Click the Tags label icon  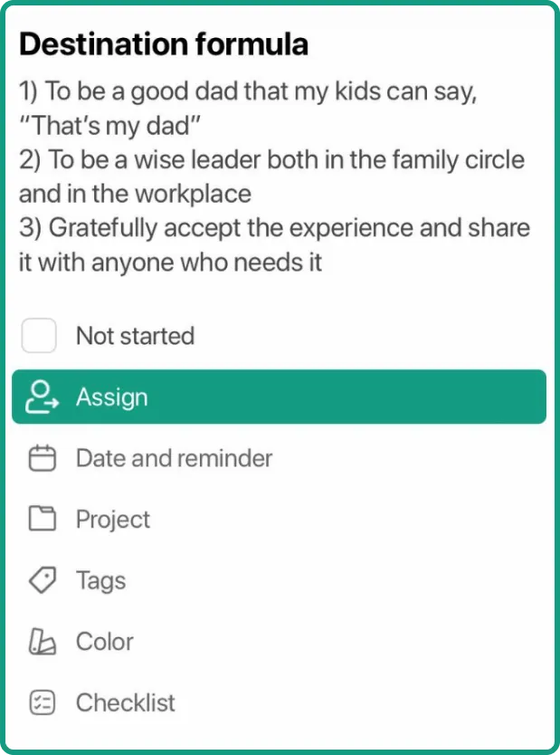click(42, 580)
